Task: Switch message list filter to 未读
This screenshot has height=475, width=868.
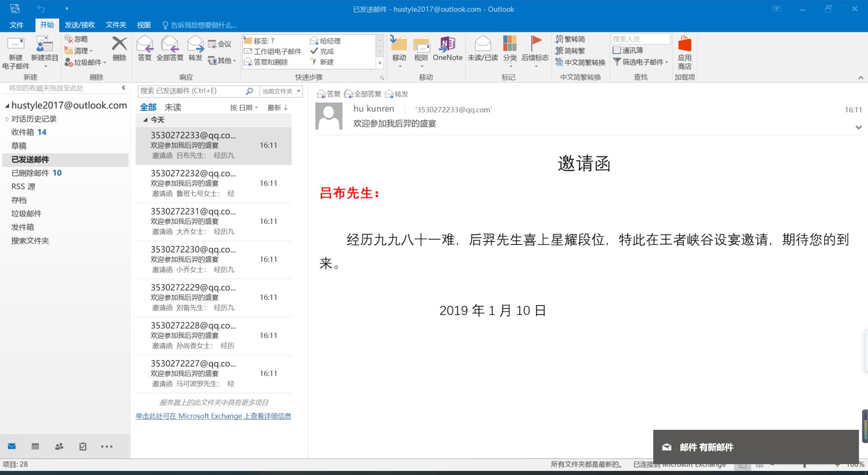Action: (x=172, y=107)
